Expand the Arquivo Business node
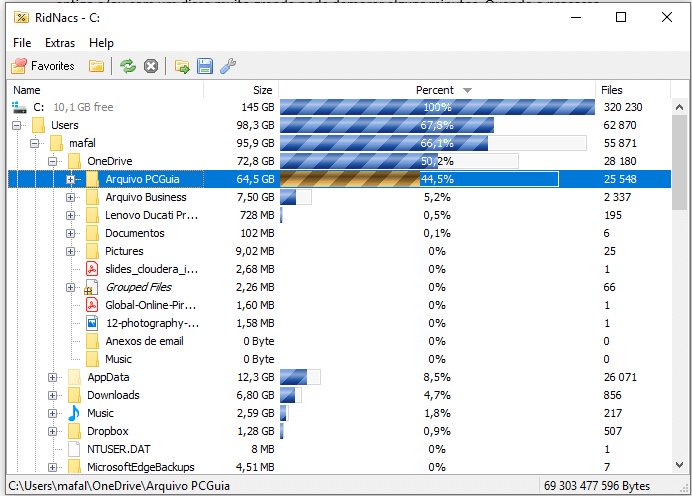 click(71, 197)
